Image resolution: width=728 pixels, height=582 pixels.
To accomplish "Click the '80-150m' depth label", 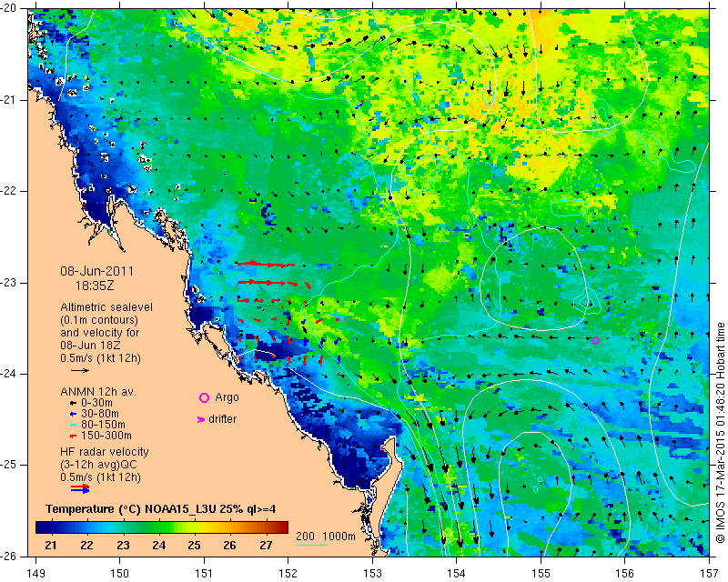I will (103, 425).
